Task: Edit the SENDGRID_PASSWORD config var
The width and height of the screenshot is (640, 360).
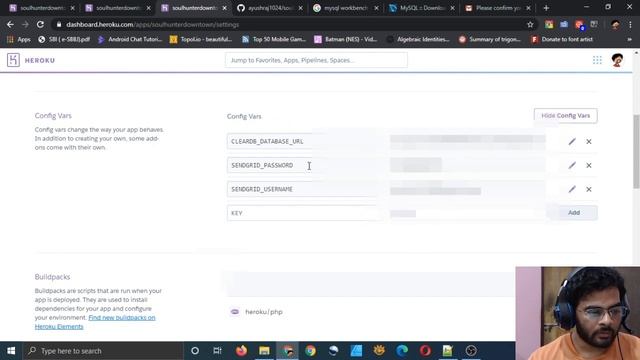Action: pyautogui.click(x=572, y=165)
